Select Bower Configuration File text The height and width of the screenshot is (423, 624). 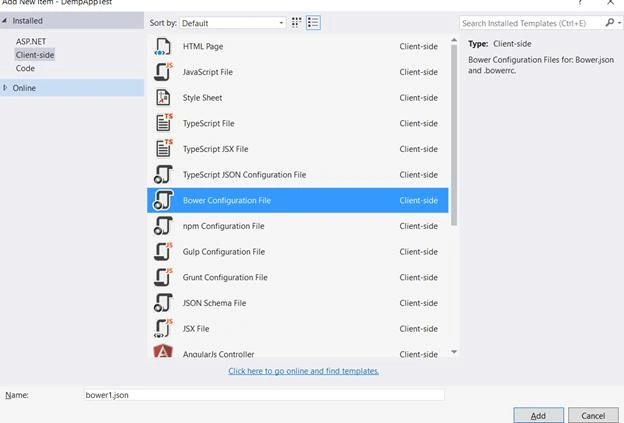point(226,200)
